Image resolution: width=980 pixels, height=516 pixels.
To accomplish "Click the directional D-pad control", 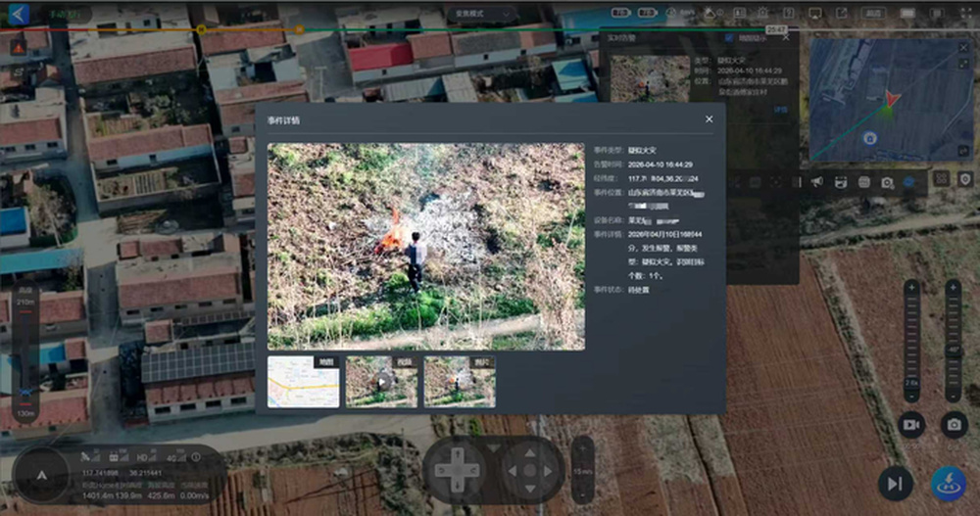I will 457,470.
